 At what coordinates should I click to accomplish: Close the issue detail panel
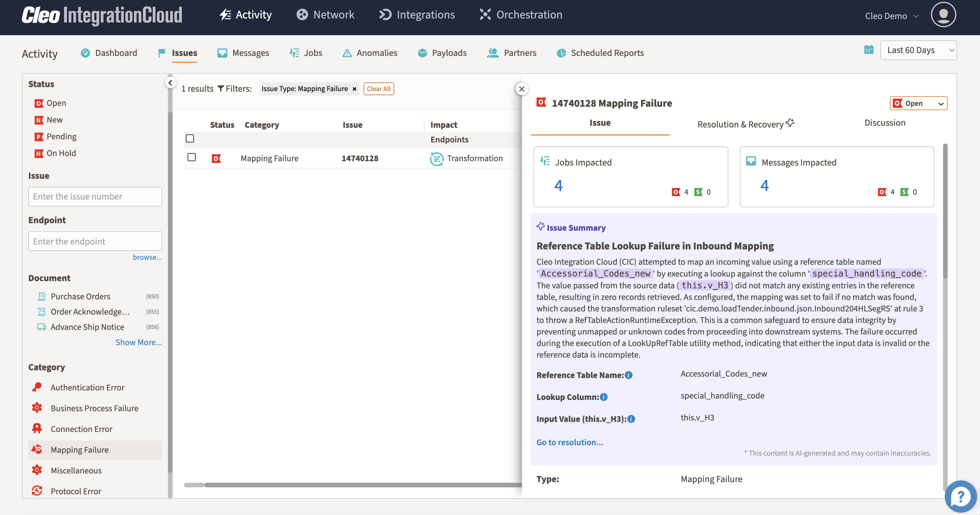click(521, 89)
